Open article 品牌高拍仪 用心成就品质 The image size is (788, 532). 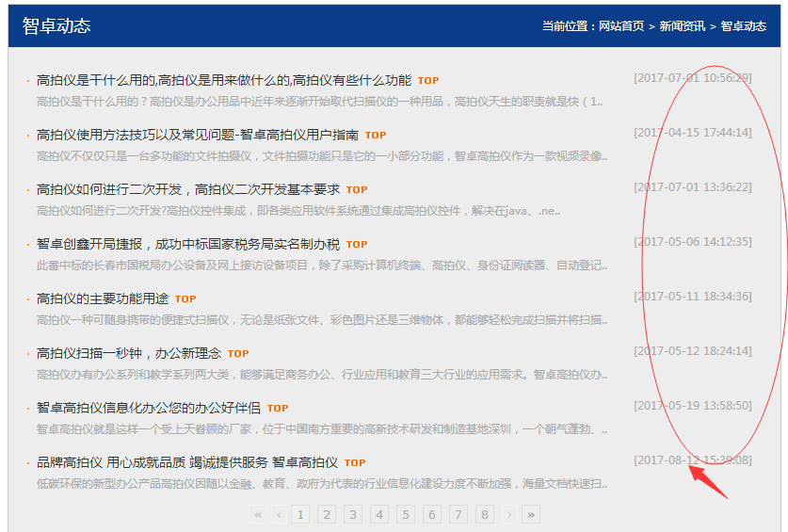point(186,462)
